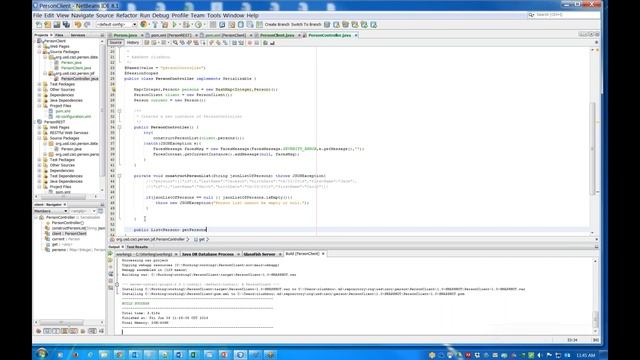
Task: Click the Search field at top right
Action: pyautogui.click(x=565, y=15)
